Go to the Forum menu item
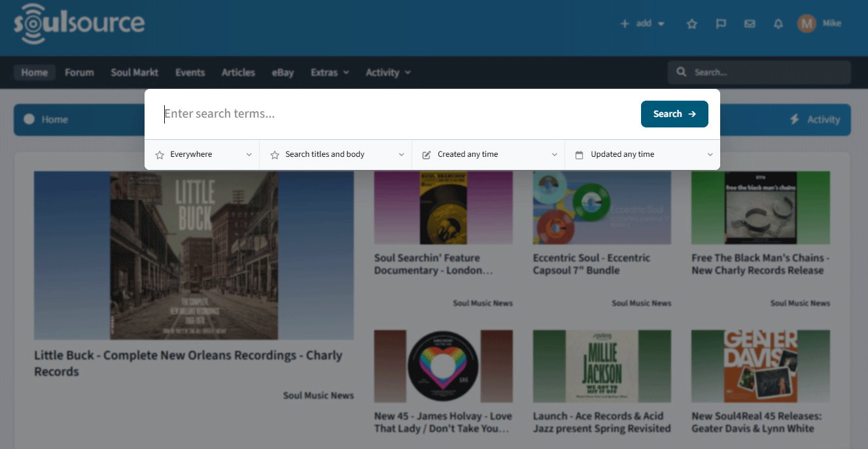Screen dimensions: 868x449 (79, 73)
